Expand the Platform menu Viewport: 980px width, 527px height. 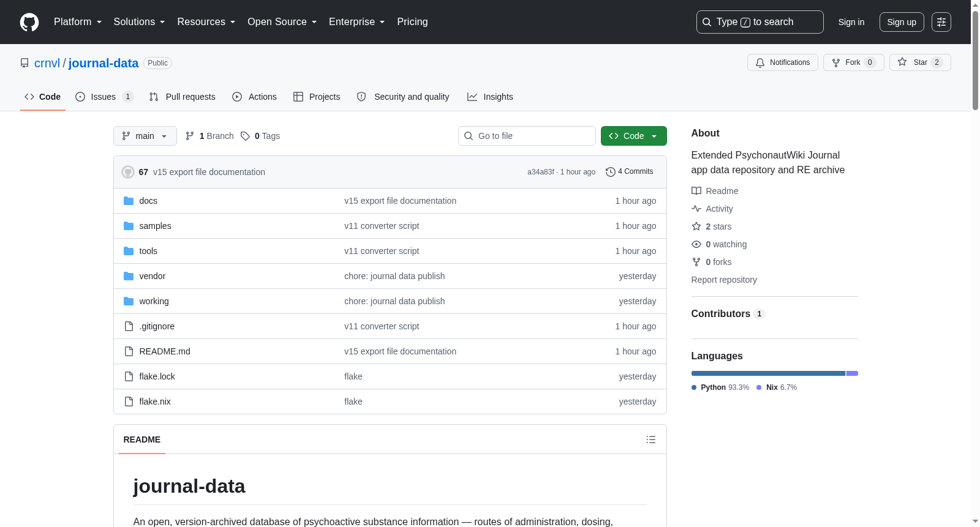[78, 22]
